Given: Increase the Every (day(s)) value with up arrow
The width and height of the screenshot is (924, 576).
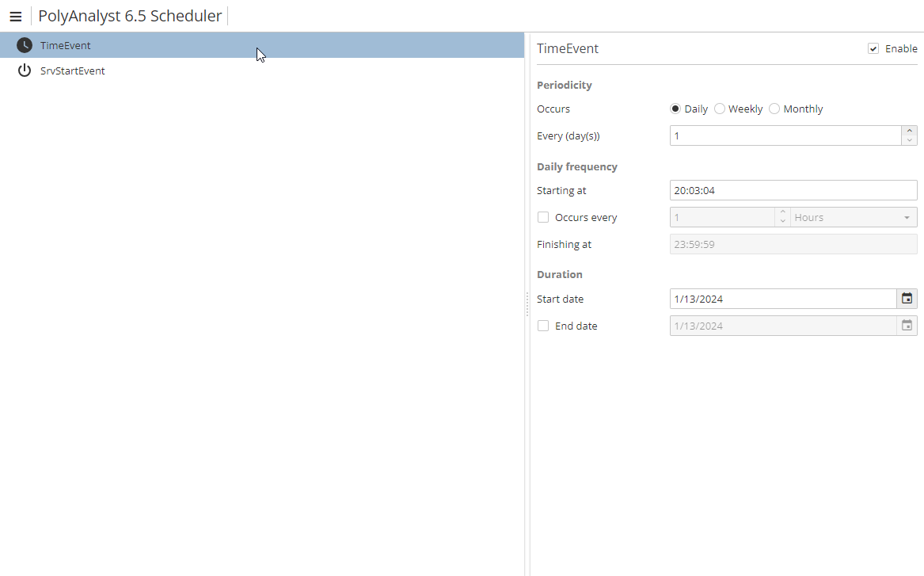Looking at the screenshot, I should click(910, 131).
